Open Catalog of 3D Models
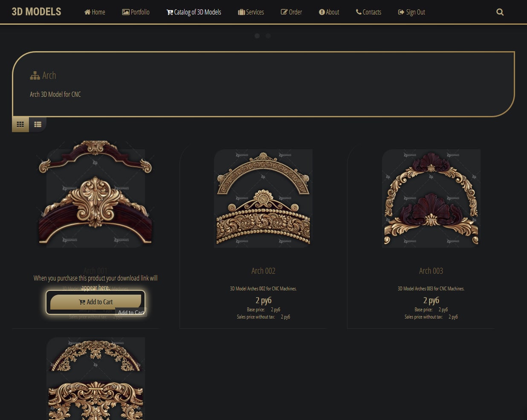Viewport: 527px width, 420px height. point(194,12)
